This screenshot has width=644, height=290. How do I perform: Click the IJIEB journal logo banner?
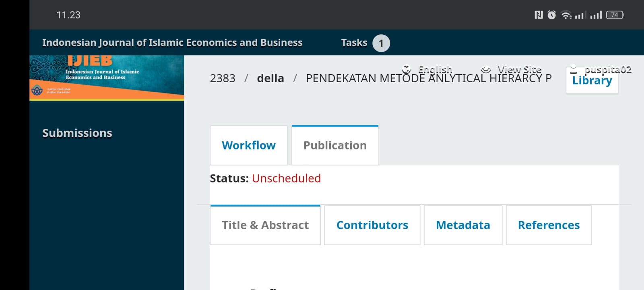(107, 78)
